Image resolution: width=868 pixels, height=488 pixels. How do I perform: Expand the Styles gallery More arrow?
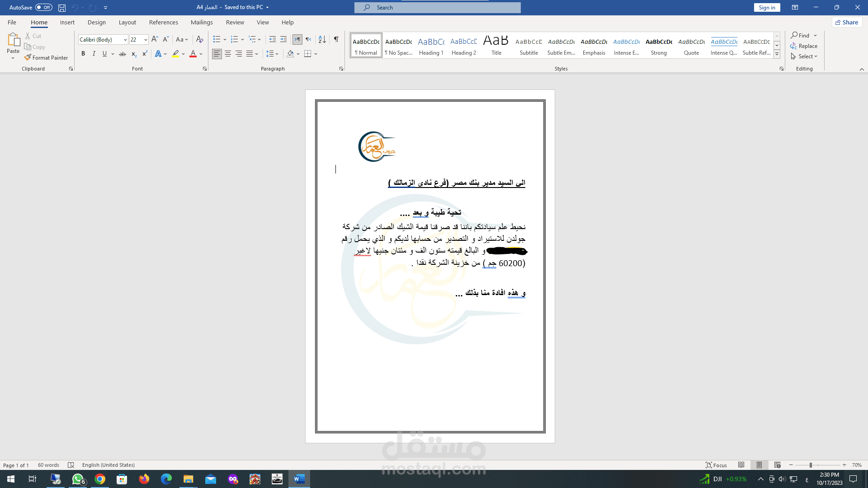777,54
